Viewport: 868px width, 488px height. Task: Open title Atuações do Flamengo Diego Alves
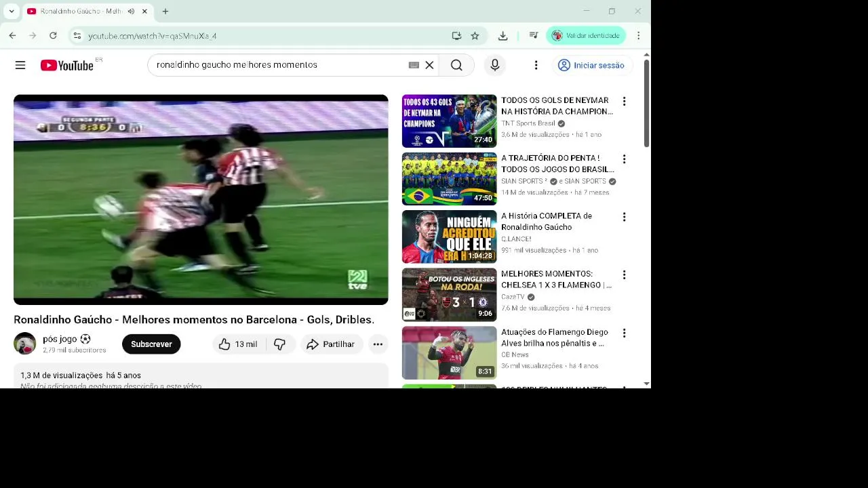point(555,338)
